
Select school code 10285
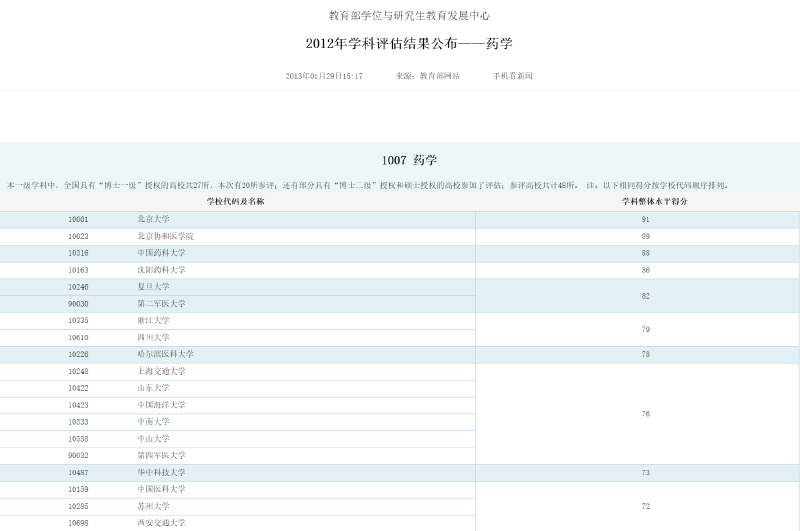tap(78, 506)
